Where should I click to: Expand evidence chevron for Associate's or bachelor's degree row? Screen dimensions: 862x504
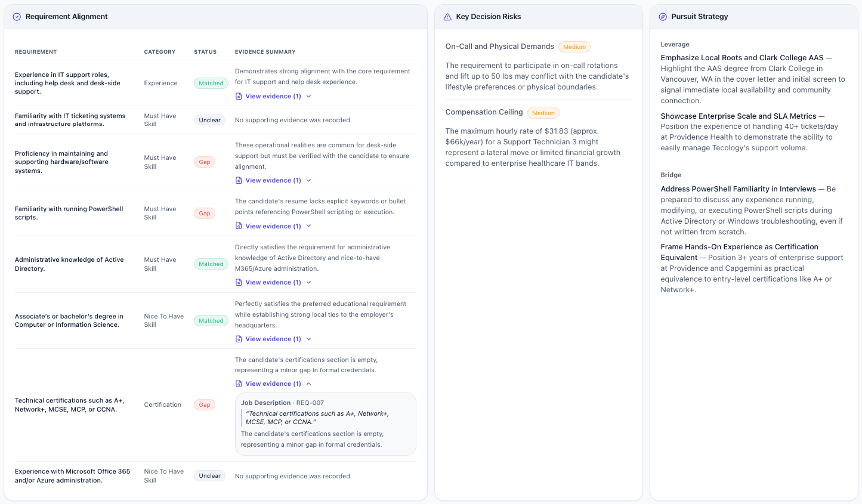click(308, 339)
